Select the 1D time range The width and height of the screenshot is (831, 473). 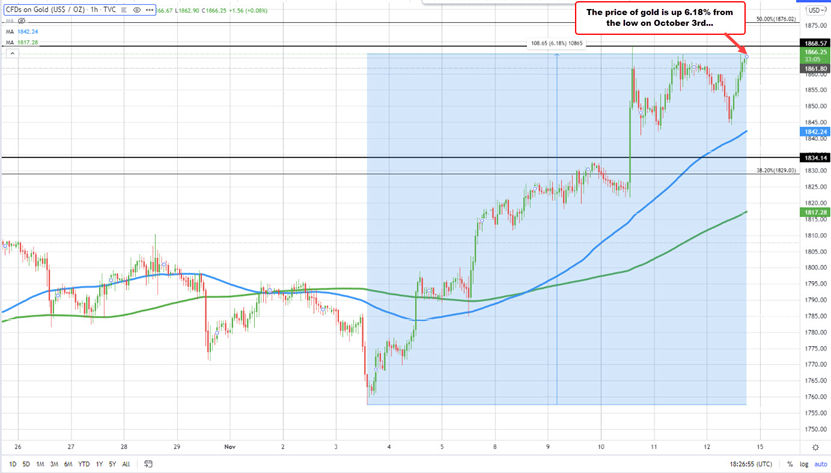(x=11, y=464)
